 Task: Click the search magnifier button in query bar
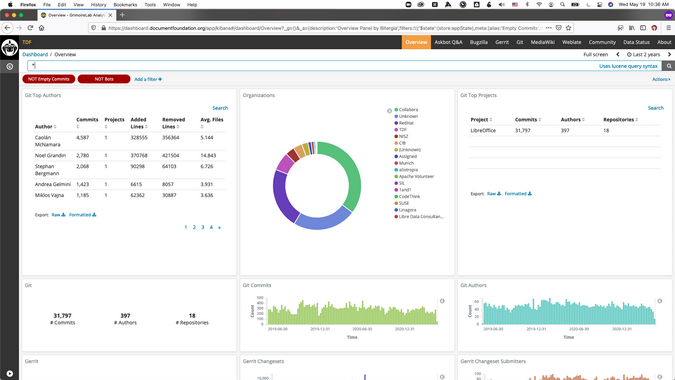669,66
